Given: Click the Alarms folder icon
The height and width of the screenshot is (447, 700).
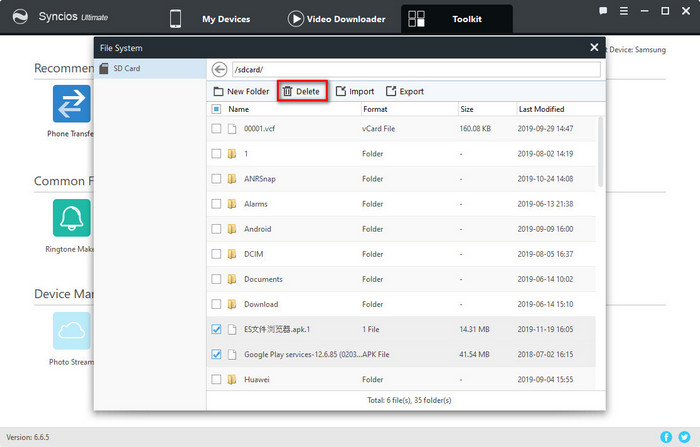Looking at the screenshot, I should (232, 204).
